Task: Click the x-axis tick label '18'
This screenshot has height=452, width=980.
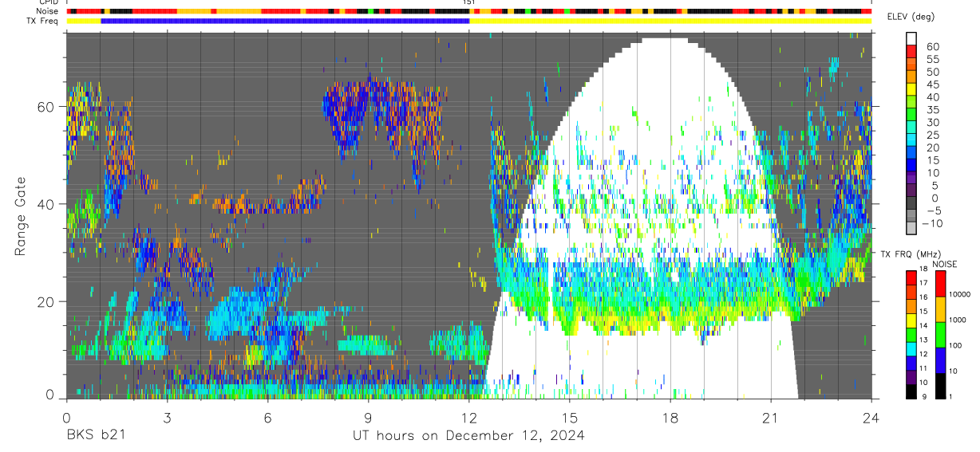Action: 670,417
